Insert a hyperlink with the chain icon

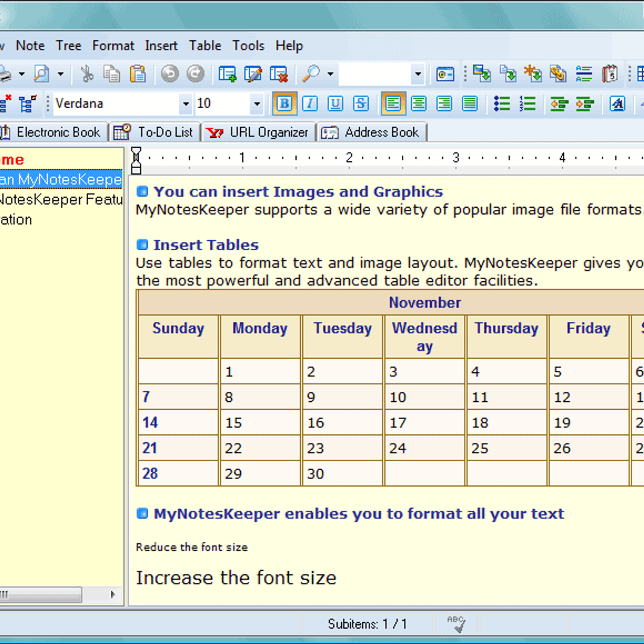click(x=558, y=74)
